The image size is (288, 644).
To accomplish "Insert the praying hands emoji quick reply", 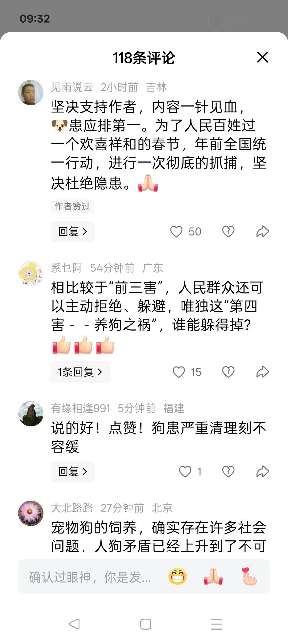I will point(213,576).
